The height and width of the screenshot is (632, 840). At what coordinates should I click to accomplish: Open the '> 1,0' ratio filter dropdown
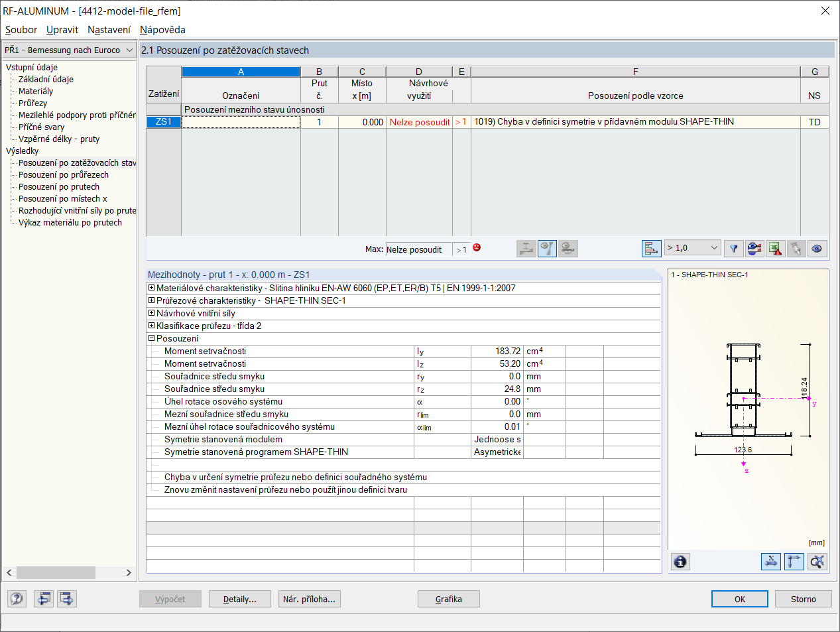click(x=692, y=248)
